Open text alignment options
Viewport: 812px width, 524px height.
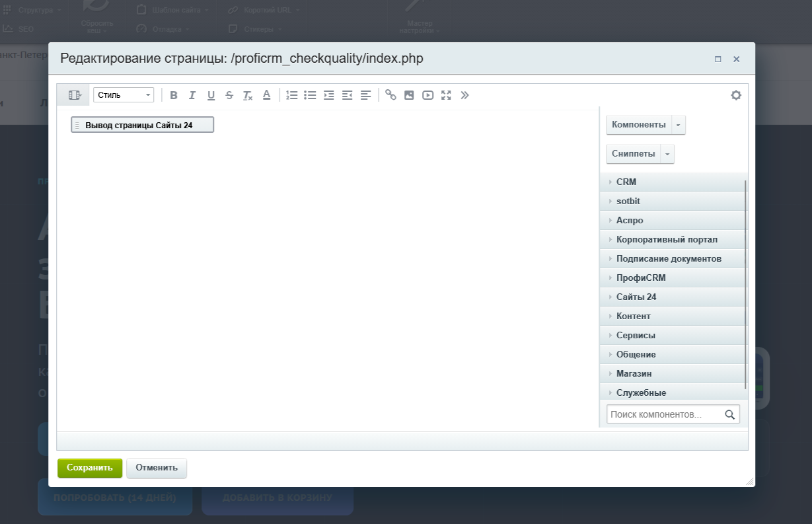[365, 95]
